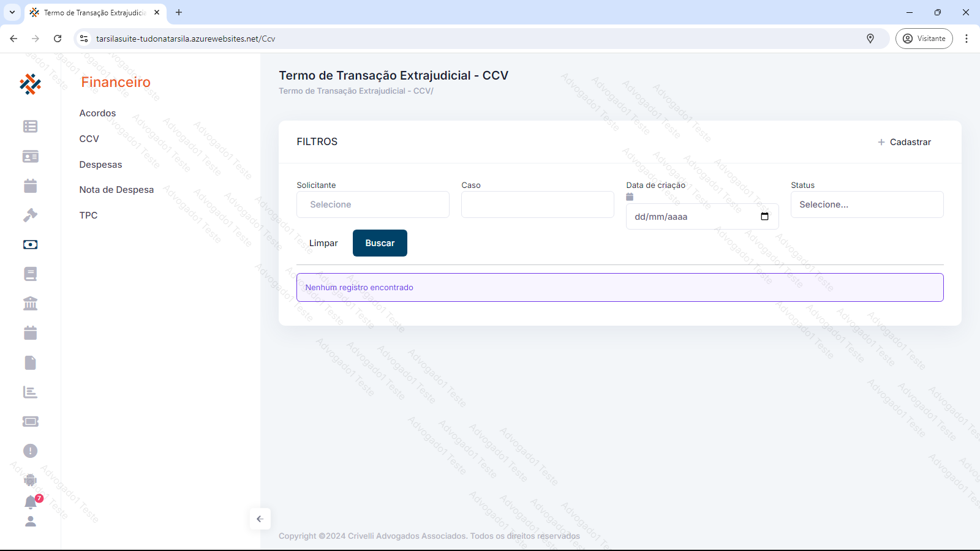Viewport: 980px width, 551px height.
Task: Collapse the sidebar with arrow button
Action: 260,519
